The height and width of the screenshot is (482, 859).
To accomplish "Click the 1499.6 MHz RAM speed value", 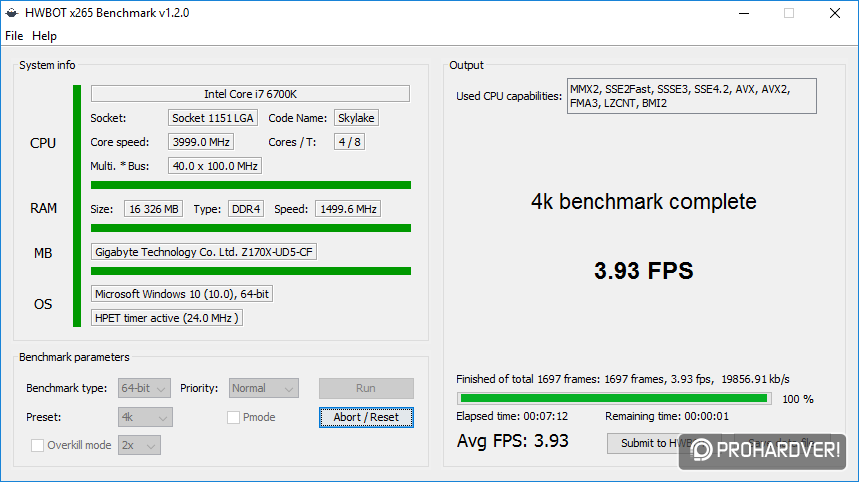I will 348,209.
